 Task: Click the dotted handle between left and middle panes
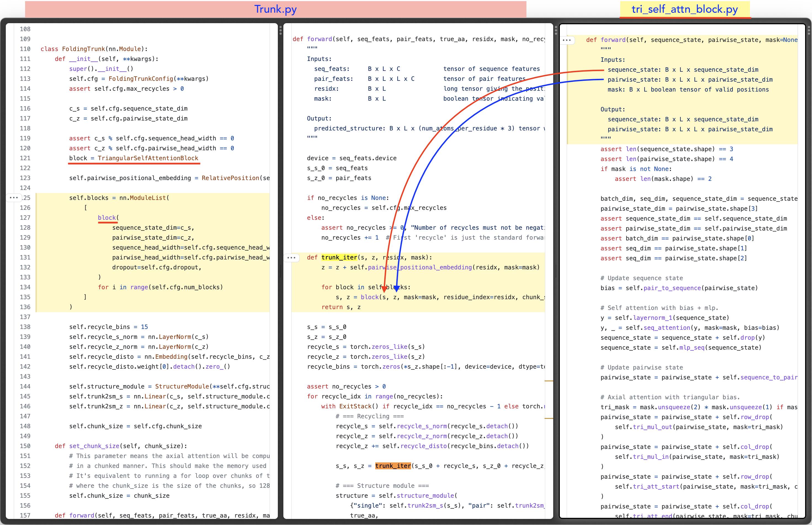coord(280,30)
